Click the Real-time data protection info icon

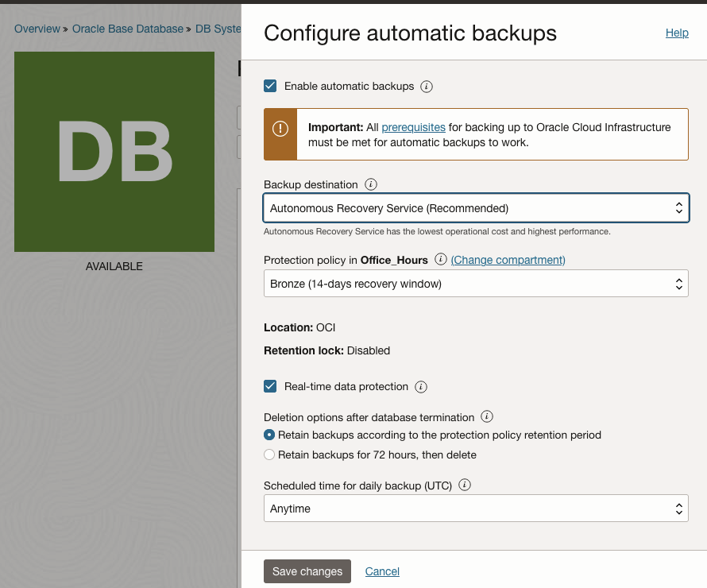coord(422,387)
